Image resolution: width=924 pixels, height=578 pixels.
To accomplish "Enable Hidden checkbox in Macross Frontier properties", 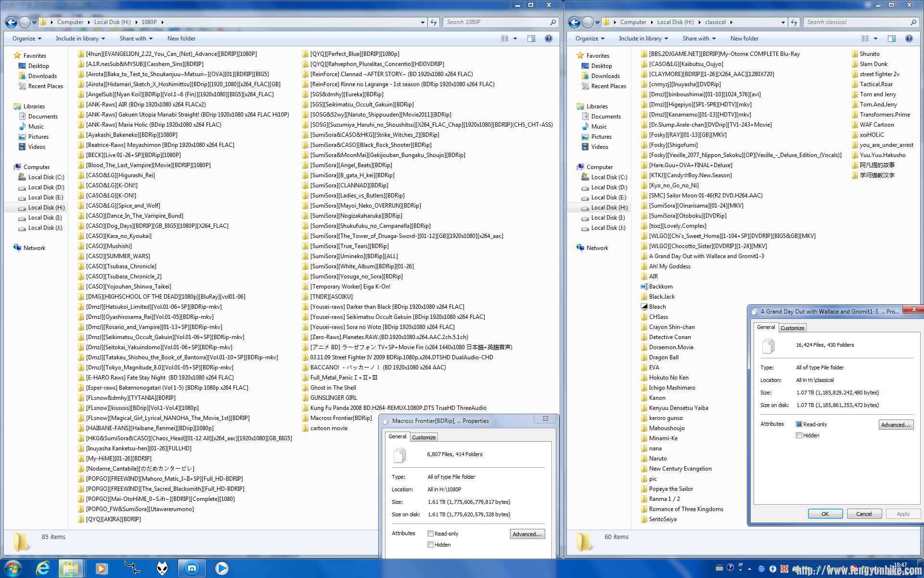I will (431, 545).
